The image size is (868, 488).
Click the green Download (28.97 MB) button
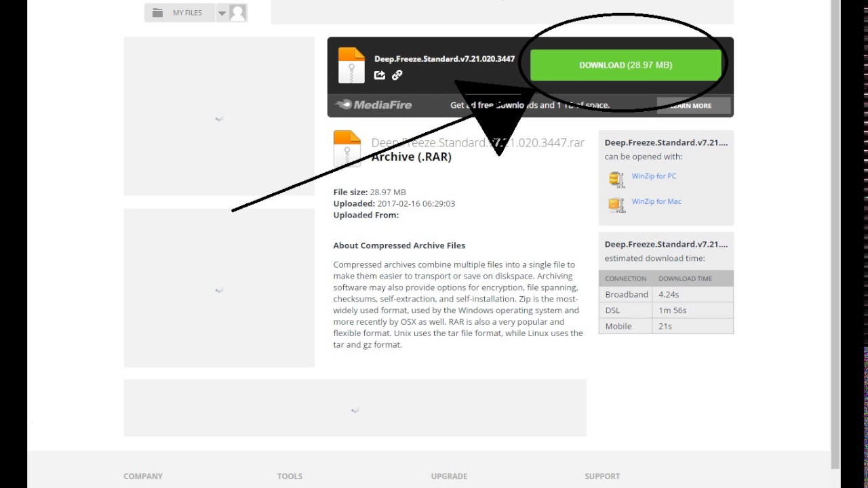(x=625, y=65)
